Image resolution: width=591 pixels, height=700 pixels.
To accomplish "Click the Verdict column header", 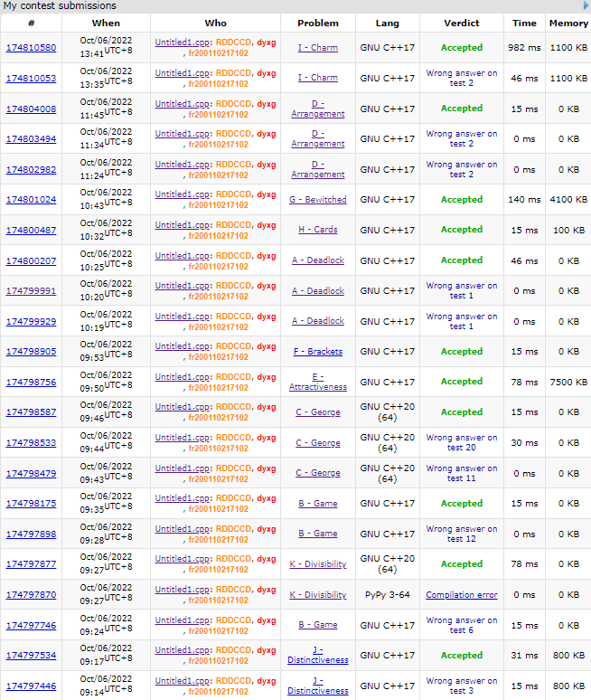I will coord(461,23).
